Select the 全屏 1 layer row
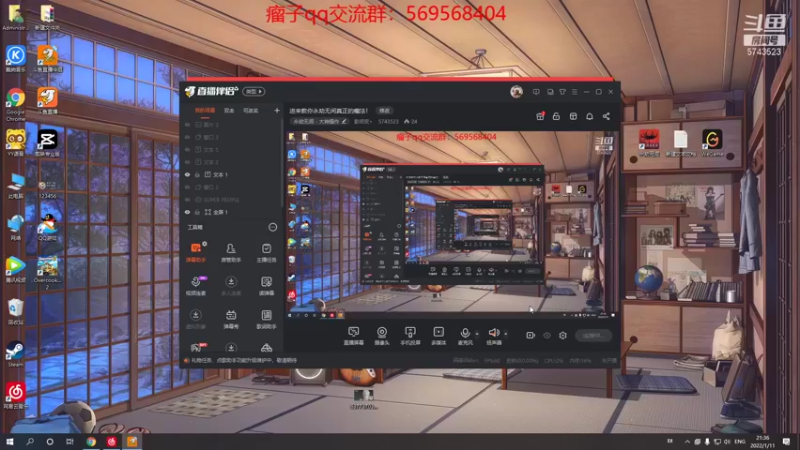800x450 pixels. click(x=232, y=212)
